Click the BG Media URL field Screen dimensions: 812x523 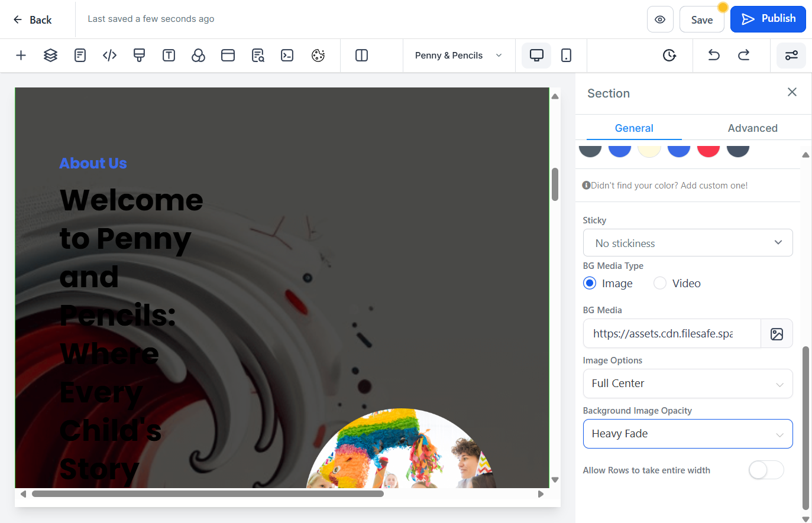(x=672, y=334)
